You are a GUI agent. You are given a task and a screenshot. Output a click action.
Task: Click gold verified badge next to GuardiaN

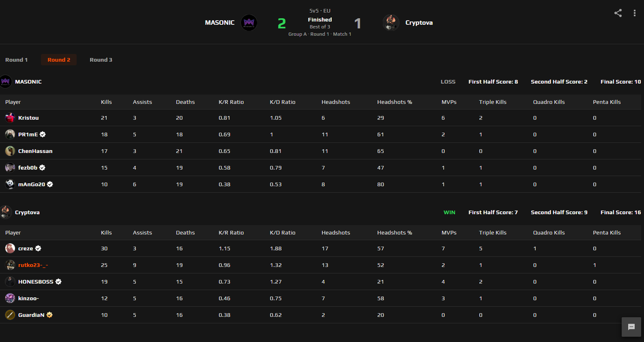tap(49, 315)
